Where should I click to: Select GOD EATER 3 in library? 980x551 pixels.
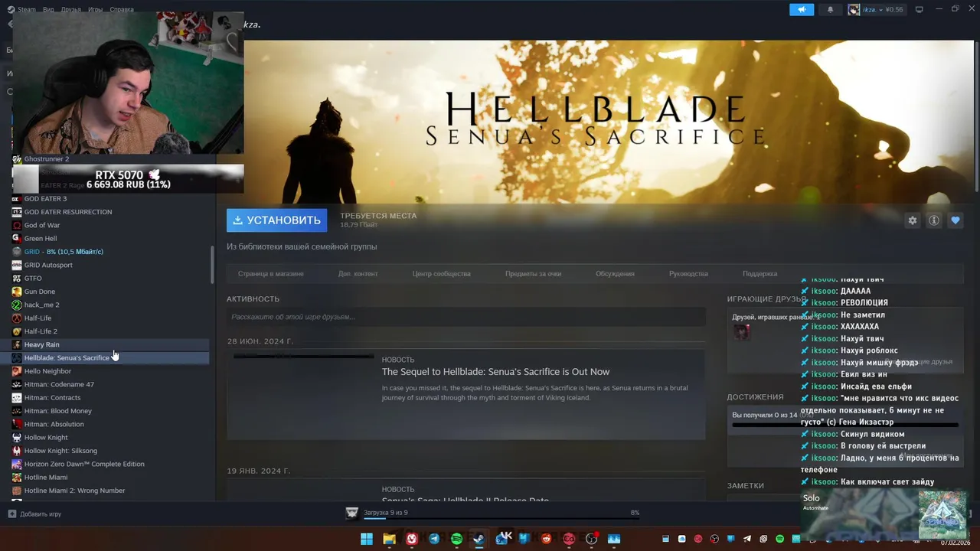coord(45,199)
